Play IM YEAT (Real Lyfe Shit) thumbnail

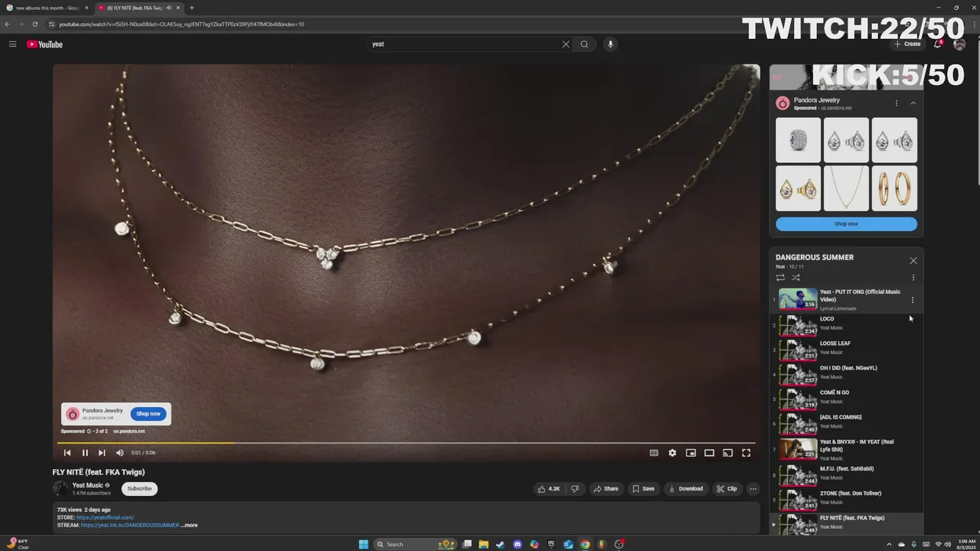(798, 448)
